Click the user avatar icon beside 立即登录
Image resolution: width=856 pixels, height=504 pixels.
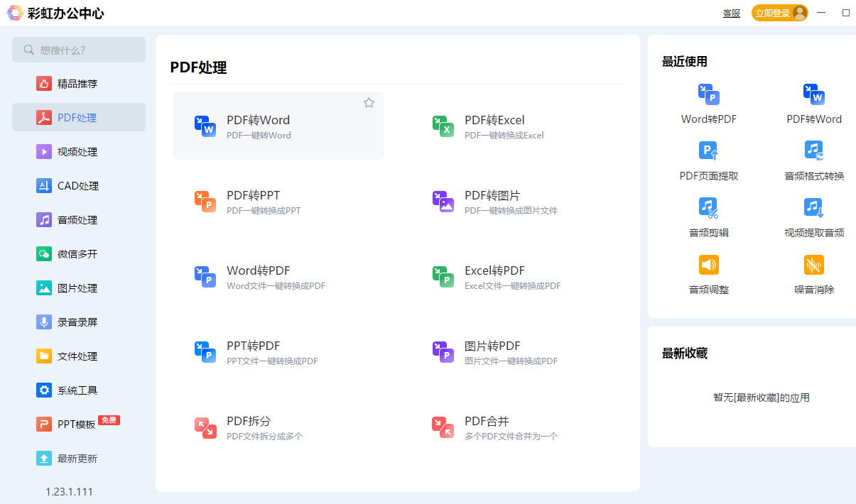pyautogui.click(x=800, y=13)
